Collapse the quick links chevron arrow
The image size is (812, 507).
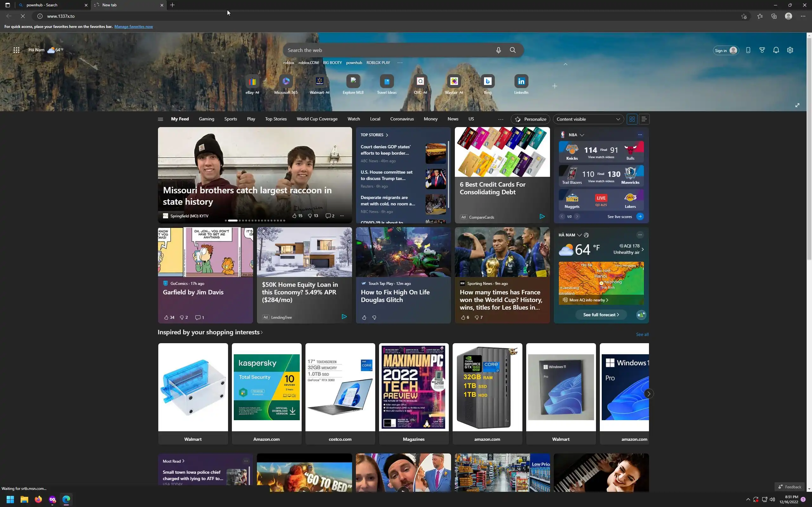565,64
